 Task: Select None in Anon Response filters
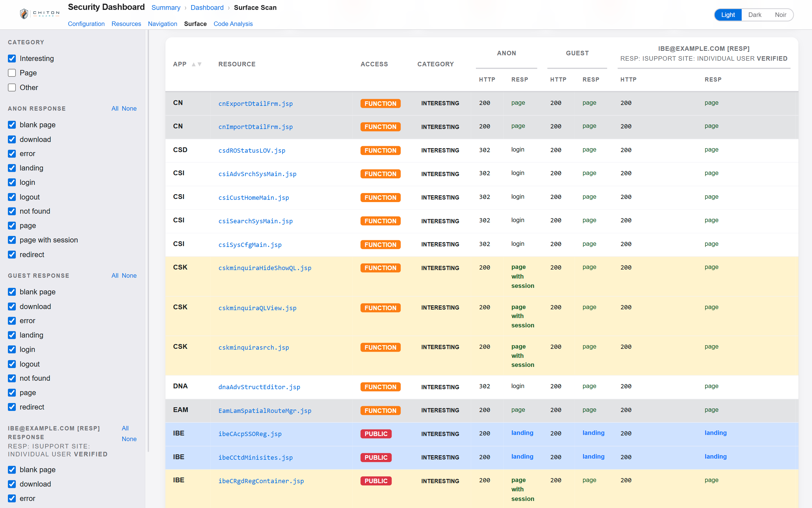129,109
